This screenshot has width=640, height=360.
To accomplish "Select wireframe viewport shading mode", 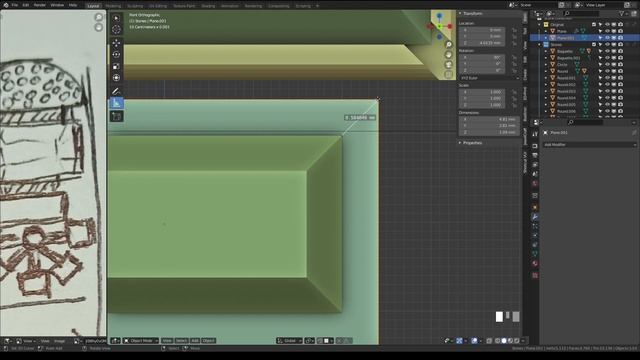I will (497, 341).
